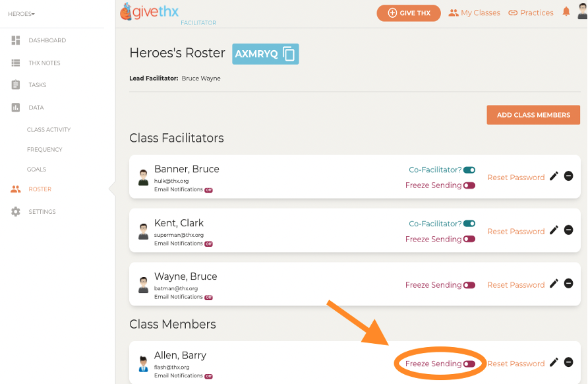Viewport: 588px width, 384px height.
Task: Remove Clark Kent using minus icon
Action: (568, 230)
